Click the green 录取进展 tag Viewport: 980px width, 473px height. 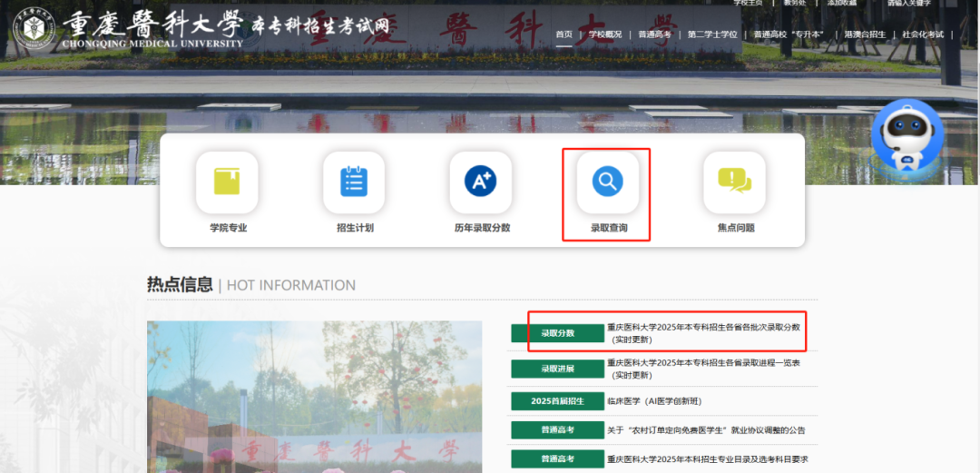click(x=557, y=369)
